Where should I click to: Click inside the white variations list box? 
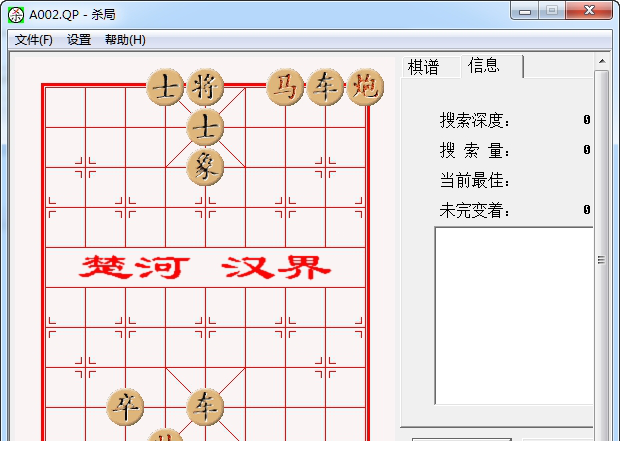(x=514, y=316)
